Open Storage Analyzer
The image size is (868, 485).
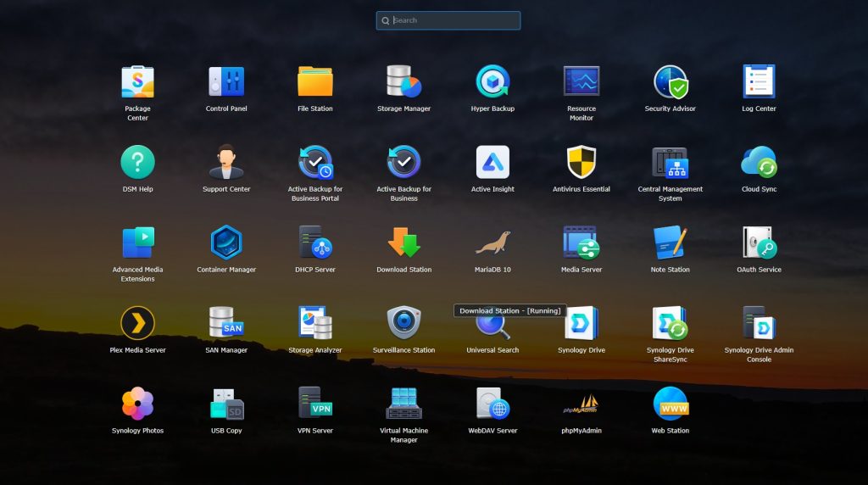315,323
